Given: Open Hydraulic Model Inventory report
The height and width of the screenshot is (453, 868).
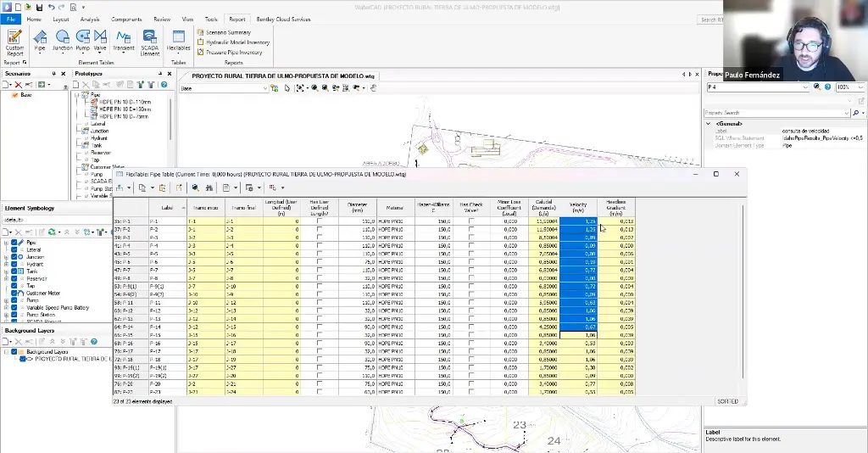Looking at the screenshot, I should pyautogui.click(x=234, y=42).
